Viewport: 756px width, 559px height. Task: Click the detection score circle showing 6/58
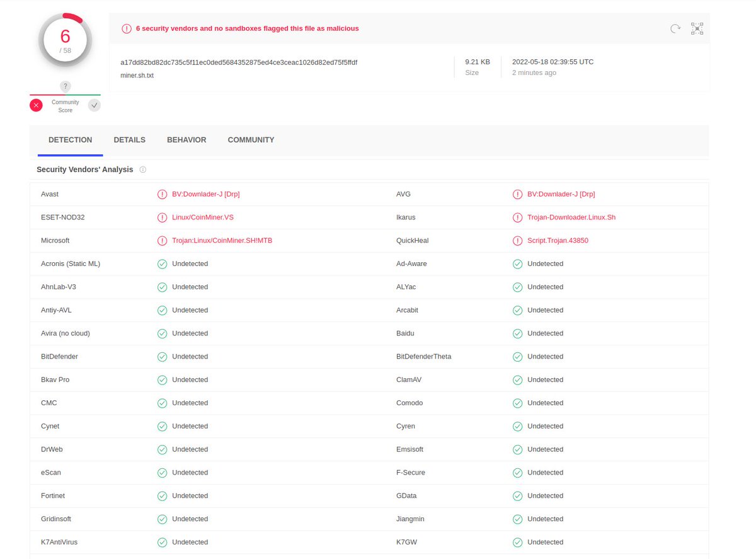click(x=66, y=40)
